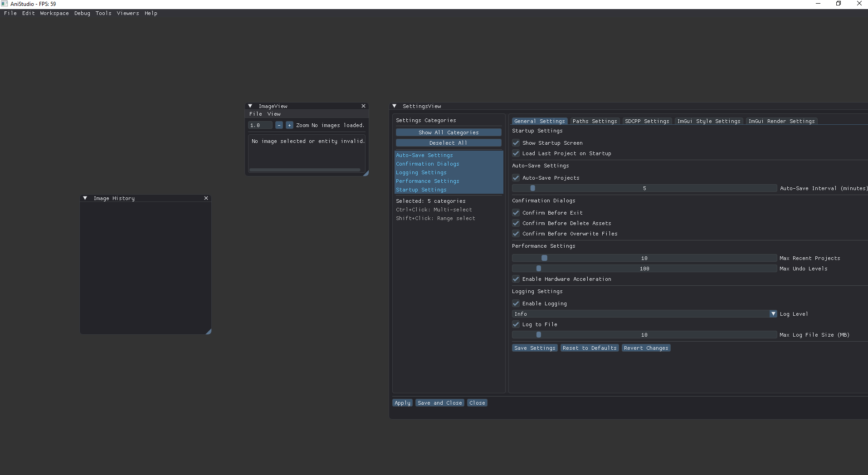Open the File menu in menu bar

(10, 13)
